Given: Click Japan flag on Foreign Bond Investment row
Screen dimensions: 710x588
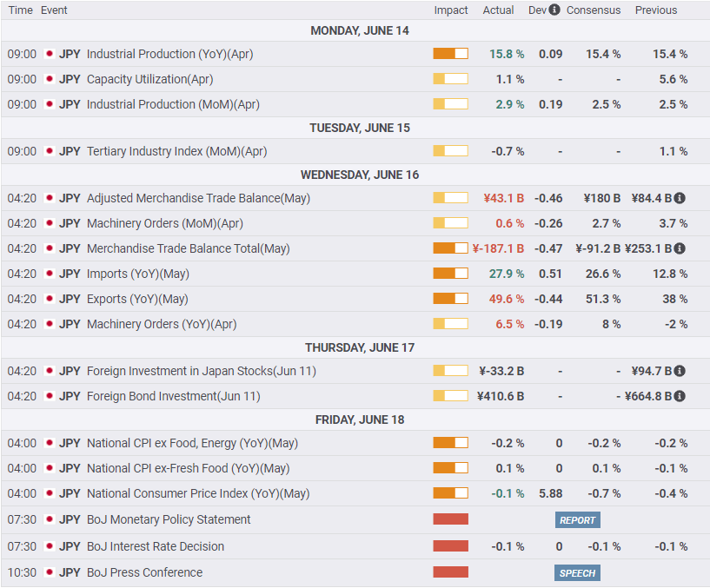Looking at the screenshot, I should 49,396.
